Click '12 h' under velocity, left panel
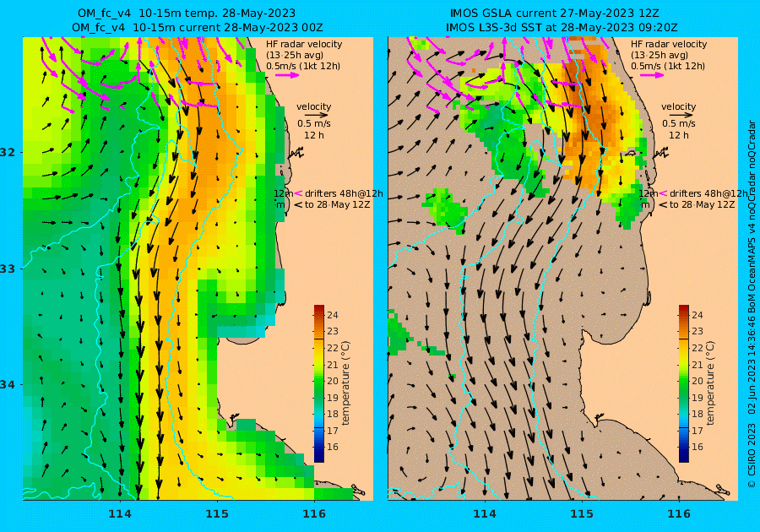 (313, 135)
